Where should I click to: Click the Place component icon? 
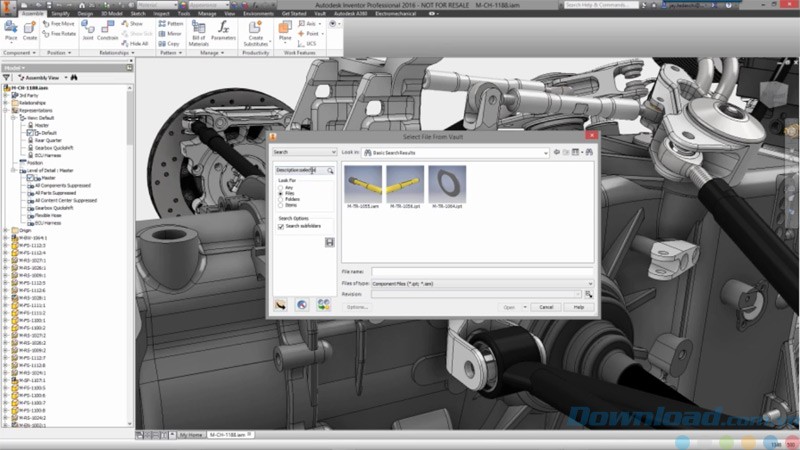coord(10,29)
